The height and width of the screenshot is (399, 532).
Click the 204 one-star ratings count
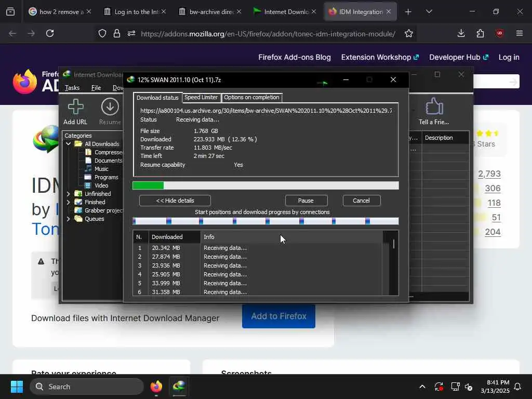[x=493, y=232]
